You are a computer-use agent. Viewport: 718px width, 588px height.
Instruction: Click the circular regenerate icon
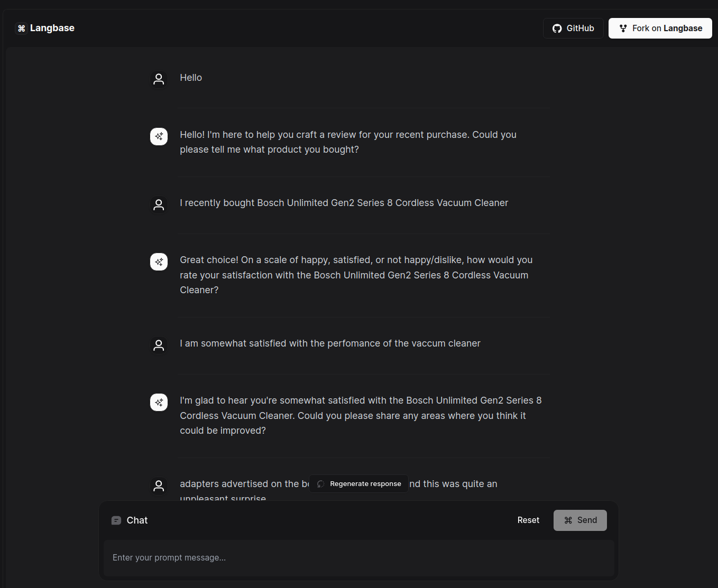(321, 484)
